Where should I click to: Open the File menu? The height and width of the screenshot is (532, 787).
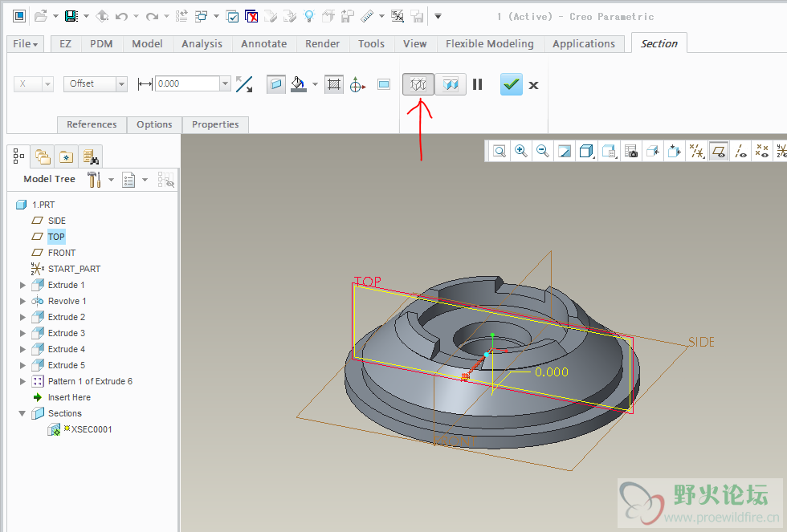[x=25, y=43]
